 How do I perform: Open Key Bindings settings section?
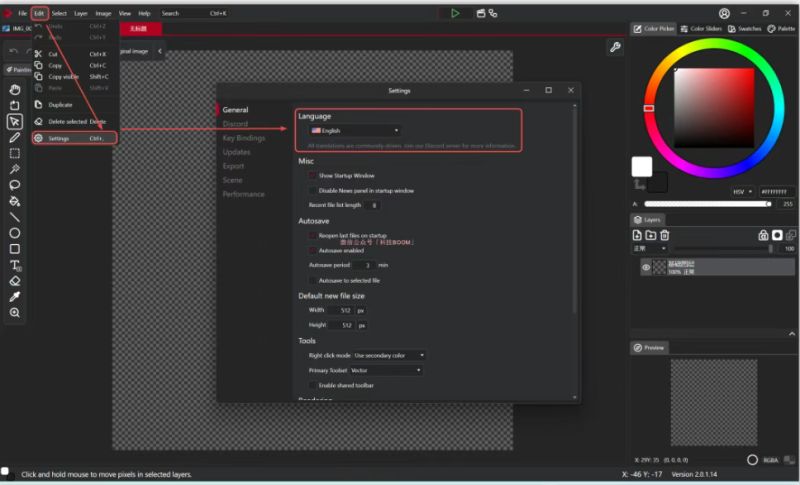point(244,138)
